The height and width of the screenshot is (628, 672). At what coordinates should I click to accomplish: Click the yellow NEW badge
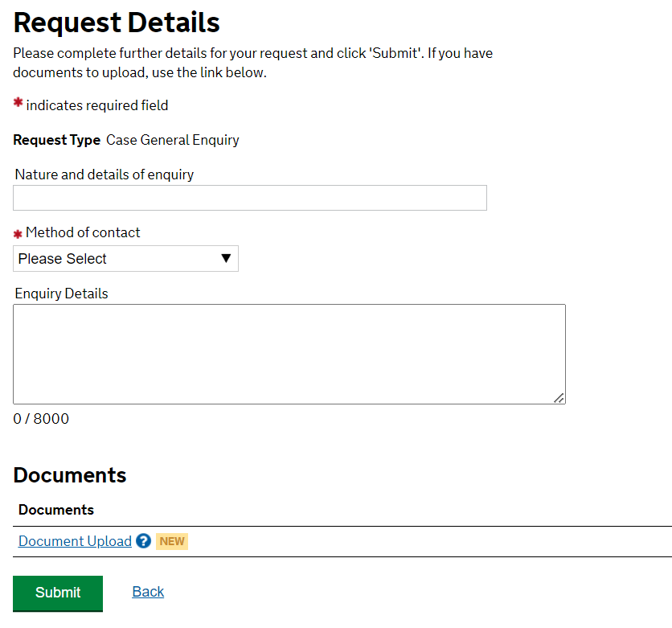click(172, 541)
